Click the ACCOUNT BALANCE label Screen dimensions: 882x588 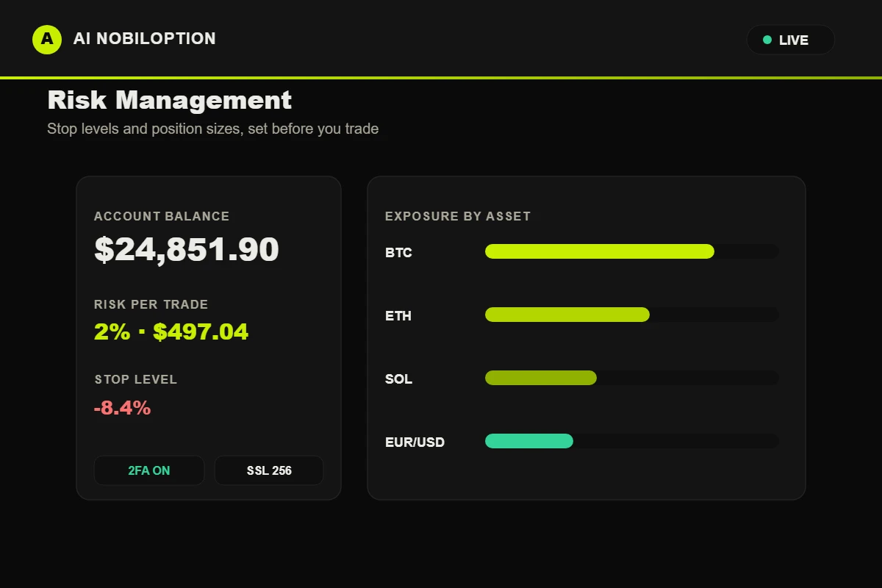[x=162, y=216]
